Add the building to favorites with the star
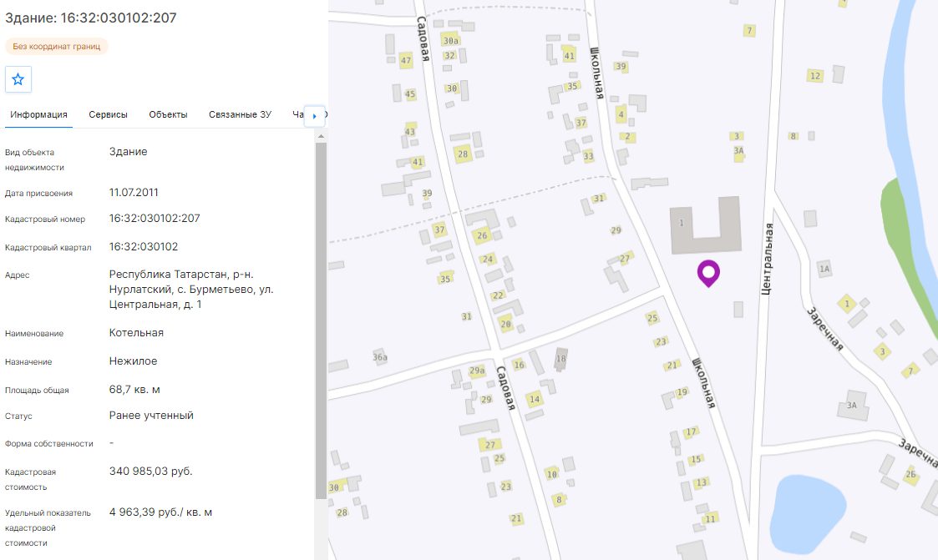This screenshot has height=560, width=938. point(18,79)
